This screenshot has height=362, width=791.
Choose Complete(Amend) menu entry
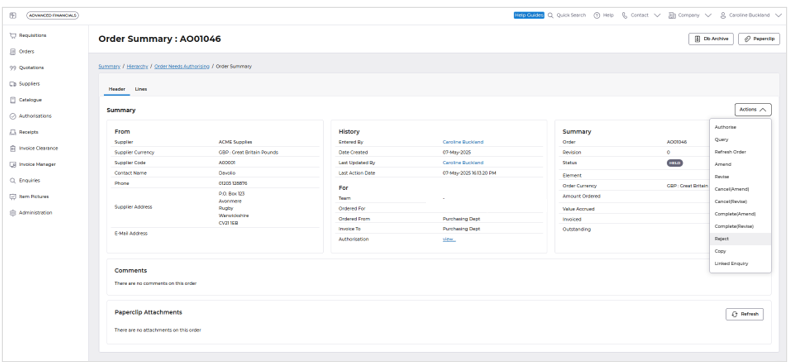tap(740, 214)
